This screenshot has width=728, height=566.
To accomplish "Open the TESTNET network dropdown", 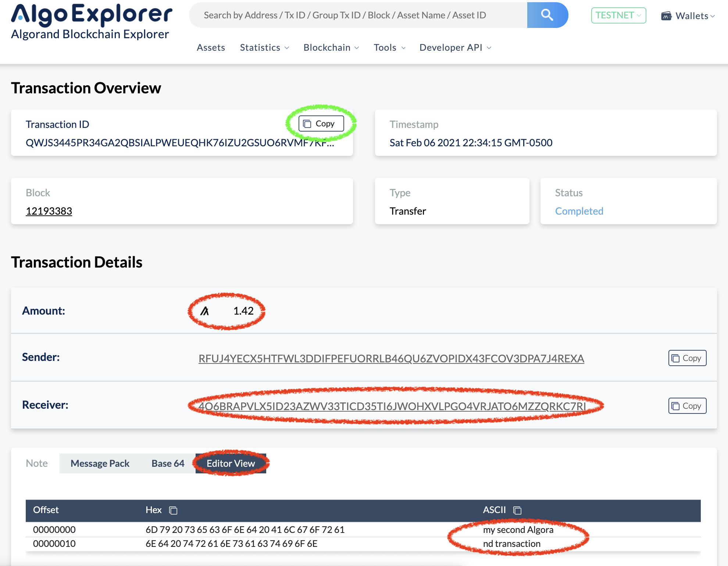I will click(618, 15).
